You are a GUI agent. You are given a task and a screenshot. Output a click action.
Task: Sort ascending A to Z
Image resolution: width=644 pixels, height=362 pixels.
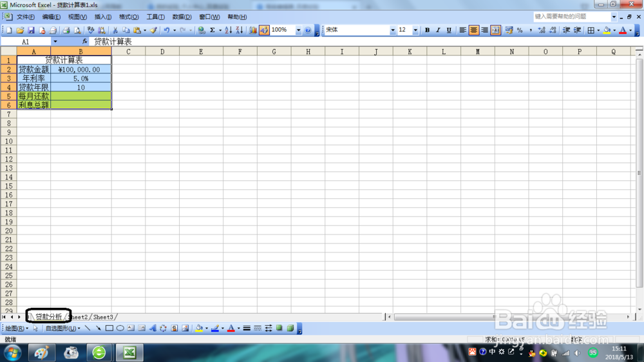[x=229, y=30]
